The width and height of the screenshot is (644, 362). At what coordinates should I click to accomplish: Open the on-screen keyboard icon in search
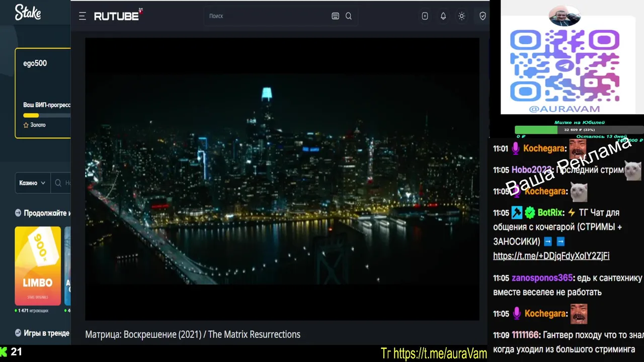(x=336, y=16)
